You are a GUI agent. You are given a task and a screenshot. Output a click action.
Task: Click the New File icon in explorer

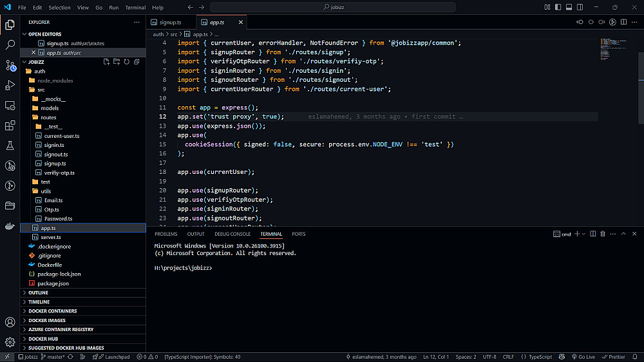tap(108, 62)
